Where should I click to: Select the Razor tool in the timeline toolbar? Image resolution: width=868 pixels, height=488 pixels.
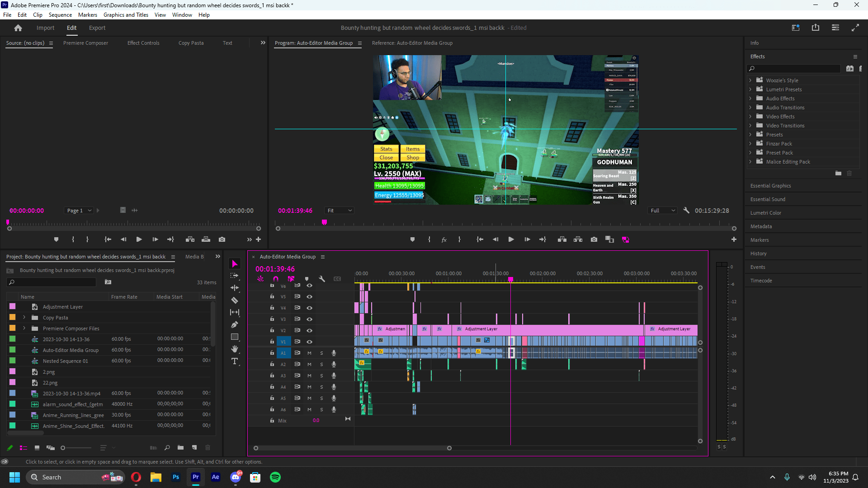(235, 300)
